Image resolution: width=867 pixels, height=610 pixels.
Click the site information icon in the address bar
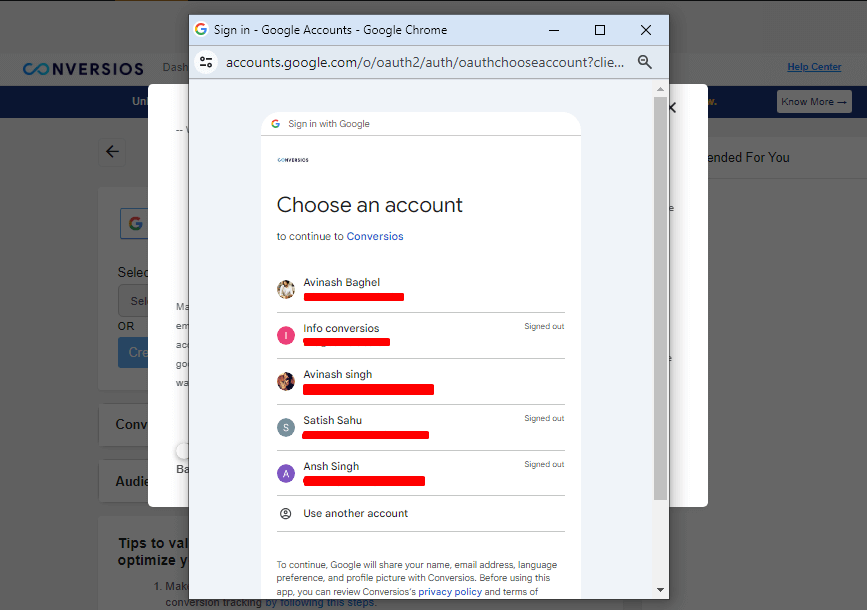coord(206,62)
